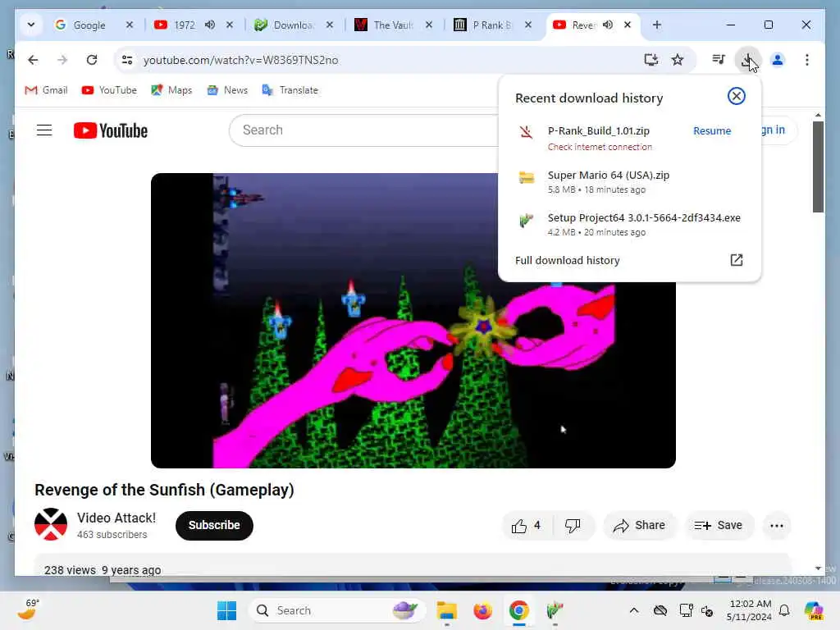The image size is (840, 630).
Task: Click the taskbar Search box
Action: pos(337,610)
